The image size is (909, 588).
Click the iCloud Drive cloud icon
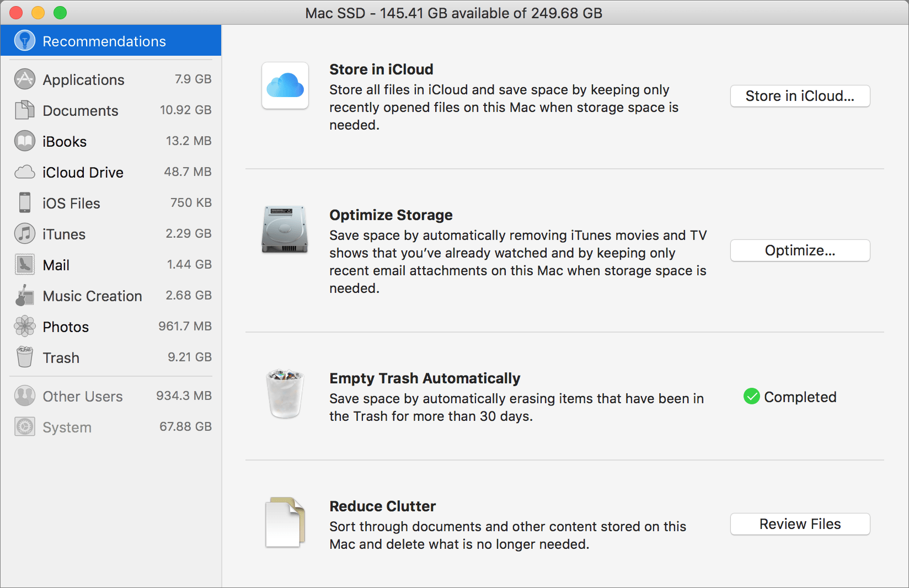coord(24,172)
